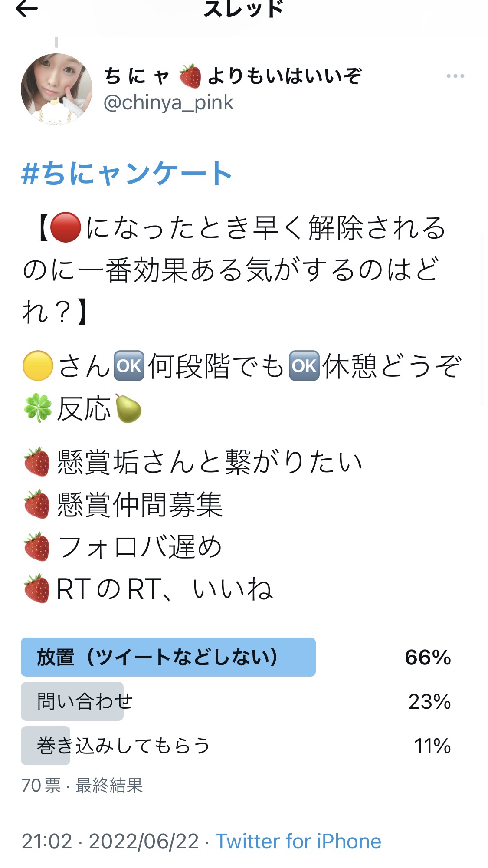Screen dimensions: 488x868
Task: Click the pear emoji after 反応
Action: pyautogui.click(x=128, y=408)
